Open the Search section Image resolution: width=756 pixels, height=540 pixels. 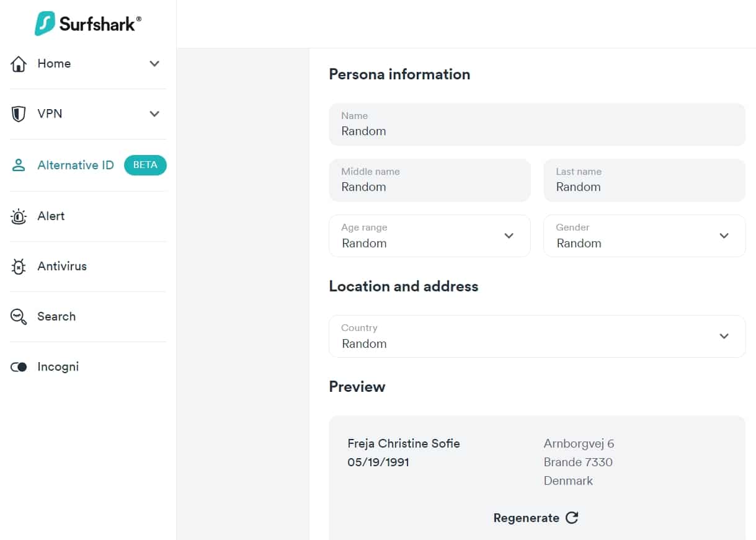pyautogui.click(x=87, y=316)
